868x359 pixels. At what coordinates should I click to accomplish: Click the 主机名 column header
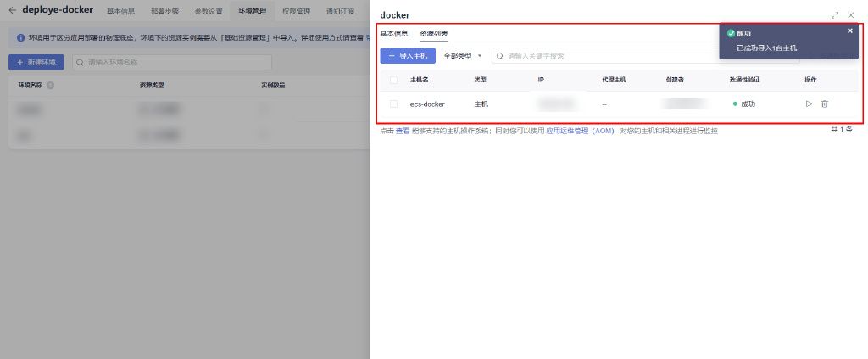(419, 80)
